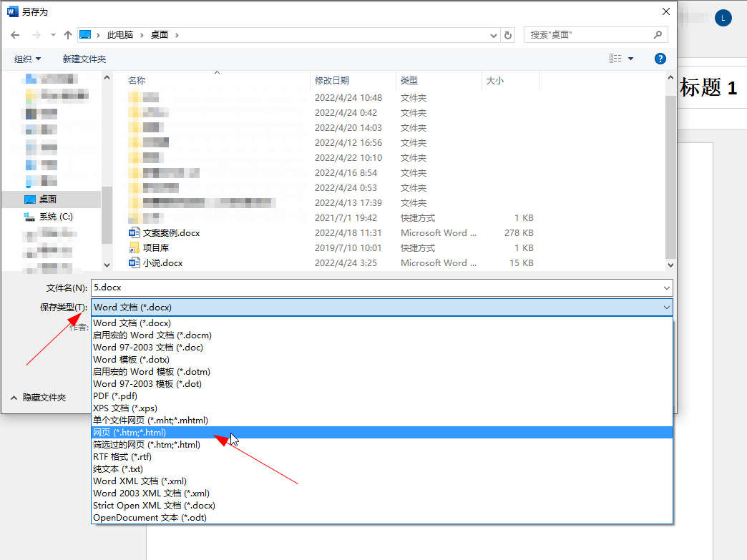Image resolution: width=747 pixels, height=560 pixels.
Task: Select Strict Open XML 文档 (*.docx)
Action: [382, 505]
